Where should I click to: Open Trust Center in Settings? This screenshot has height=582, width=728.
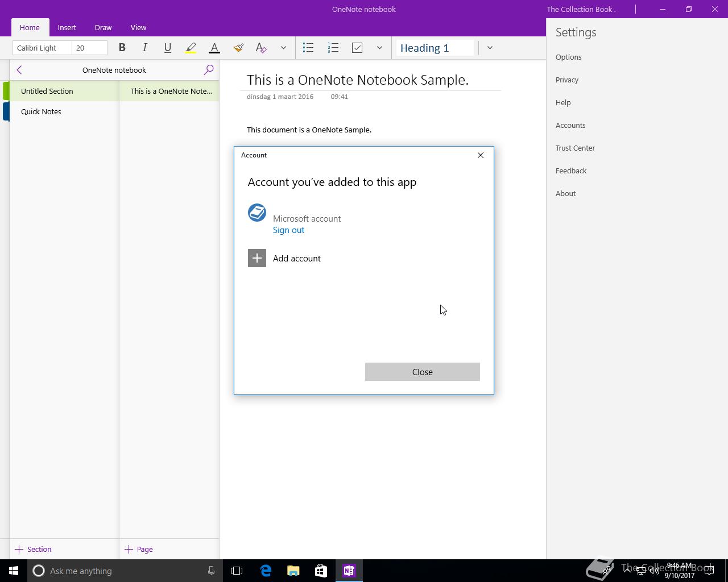coord(575,148)
